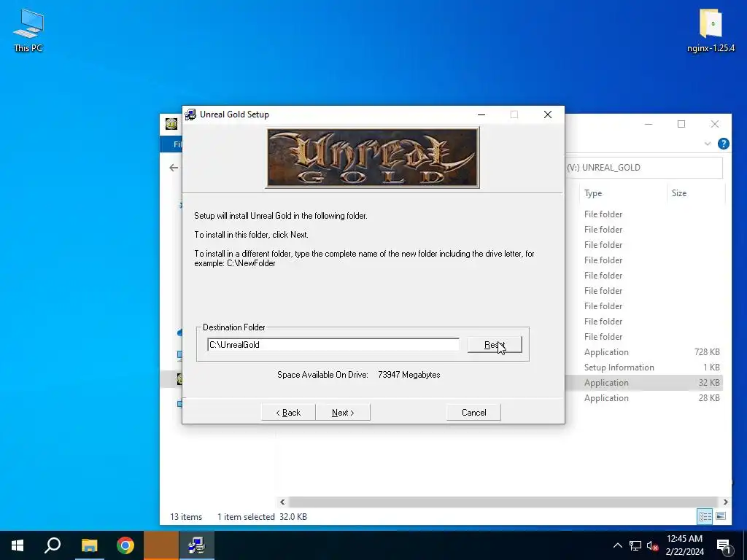Click the Explorer horizontal scrollbar track
Image resolution: width=747 pixels, height=560 pixels.
click(x=503, y=502)
